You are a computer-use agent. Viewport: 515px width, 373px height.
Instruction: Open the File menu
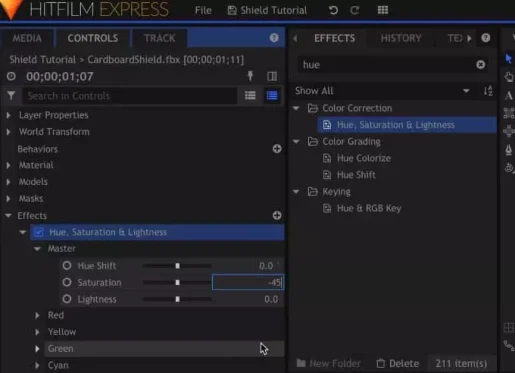203,10
